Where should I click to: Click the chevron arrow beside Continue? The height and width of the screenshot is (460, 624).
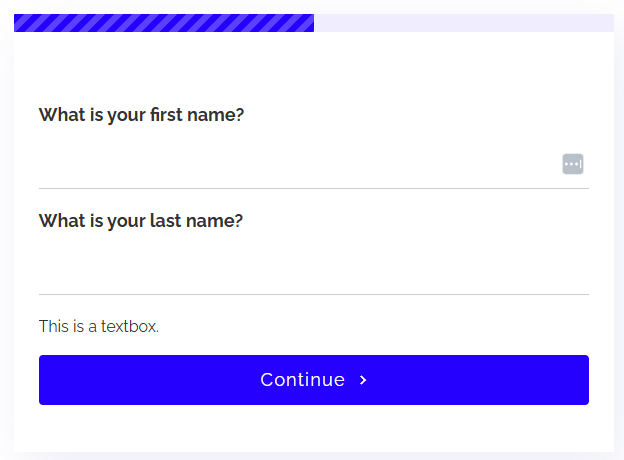click(363, 380)
